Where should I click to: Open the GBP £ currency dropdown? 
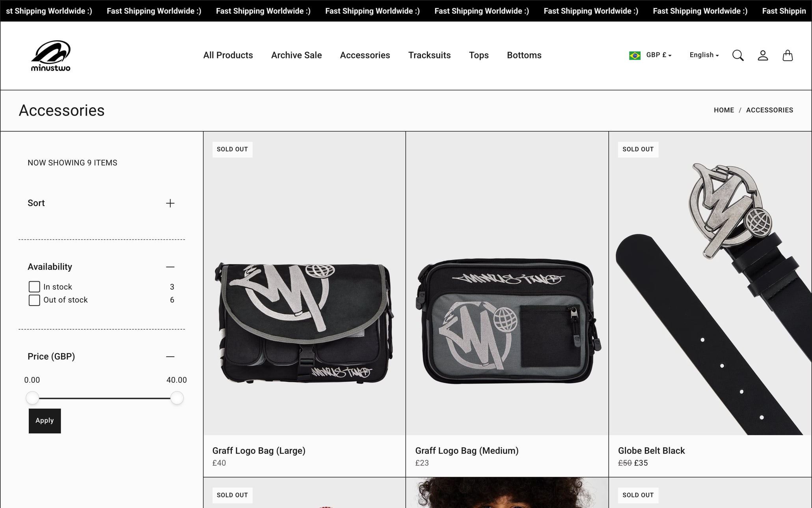coord(659,55)
